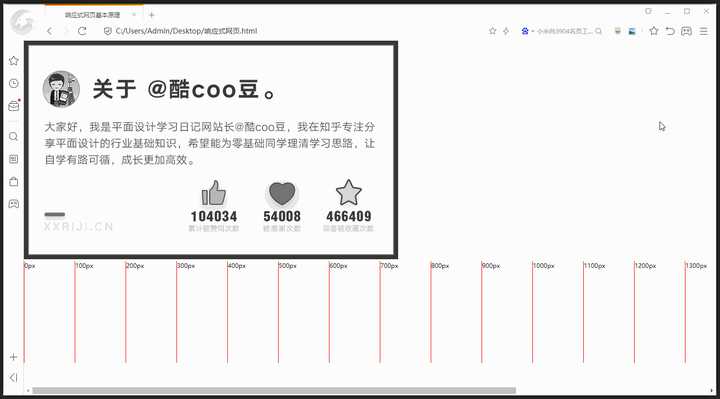The width and height of the screenshot is (720, 399).
Task: Click the scrollbar left arrow
Action: (x=28, y=391)
